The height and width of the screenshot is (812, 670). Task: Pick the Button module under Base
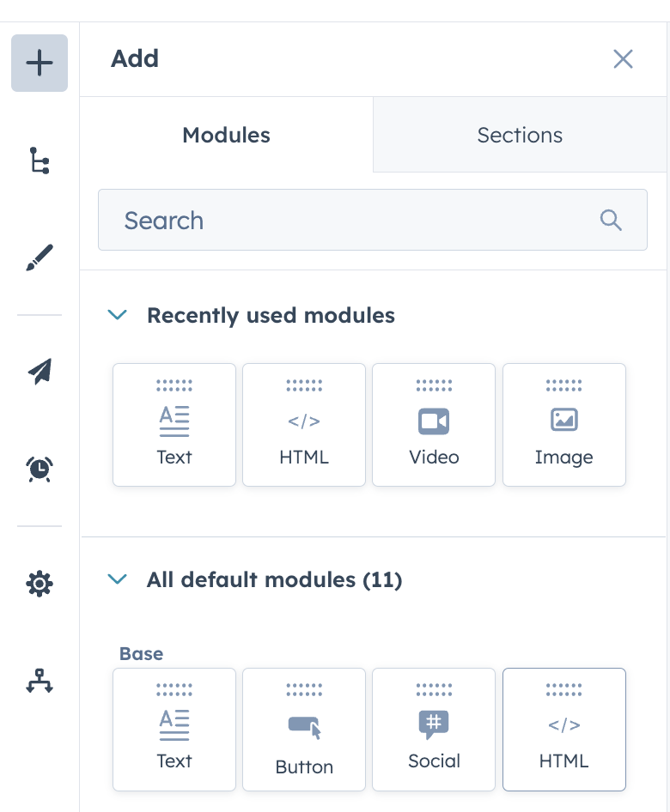click(x=304, y=730)
